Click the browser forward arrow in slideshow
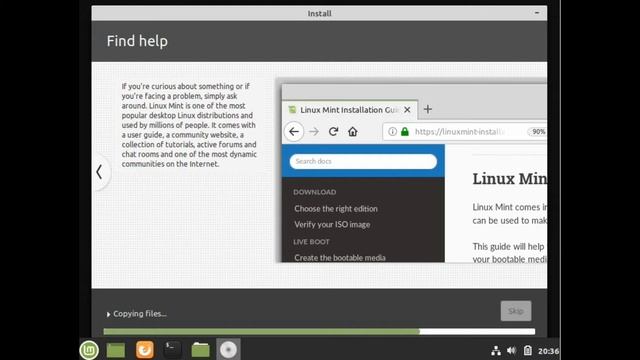The height and width of the screenshot is (360, 640). (314, 131)
